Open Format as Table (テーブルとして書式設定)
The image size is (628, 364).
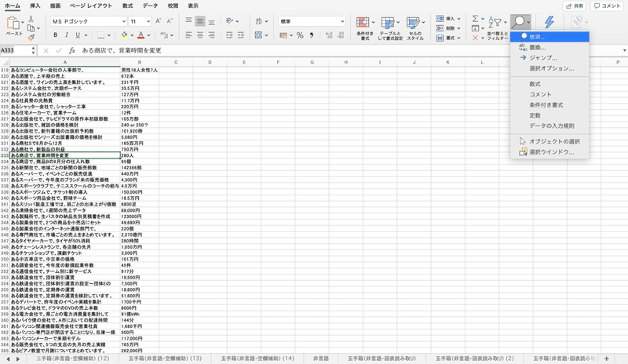pos(390,28)
